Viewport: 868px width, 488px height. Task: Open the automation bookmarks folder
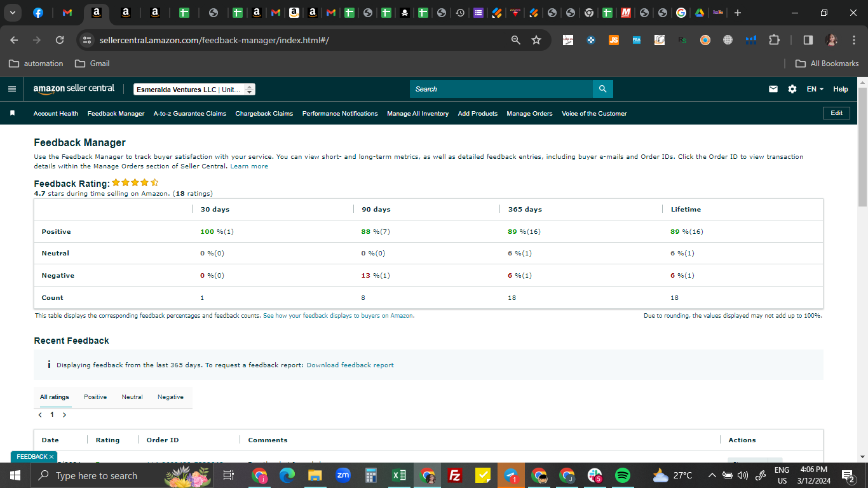click(x=36, y=64)
